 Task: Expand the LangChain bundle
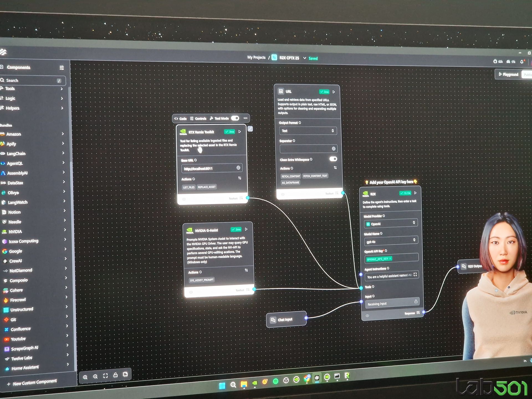point(33,153)
